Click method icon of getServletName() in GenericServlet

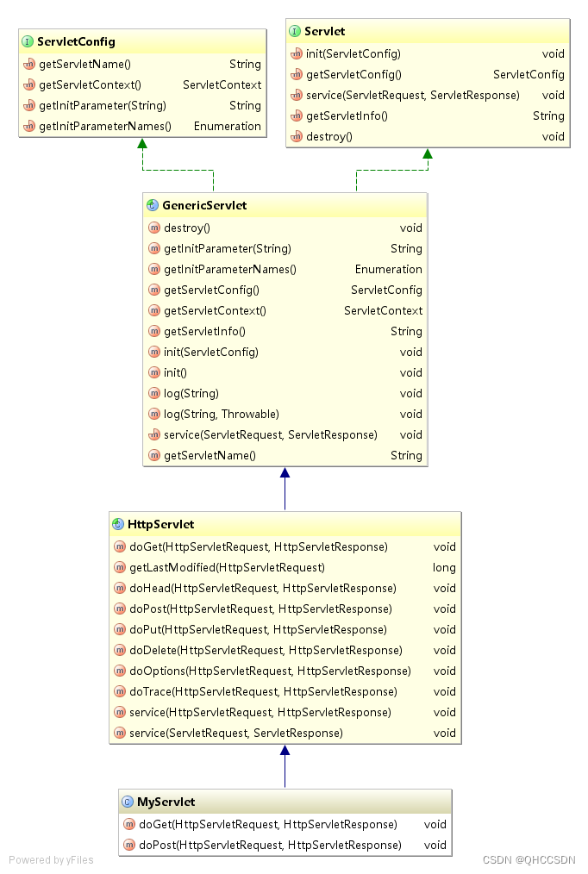coord(154,455)
